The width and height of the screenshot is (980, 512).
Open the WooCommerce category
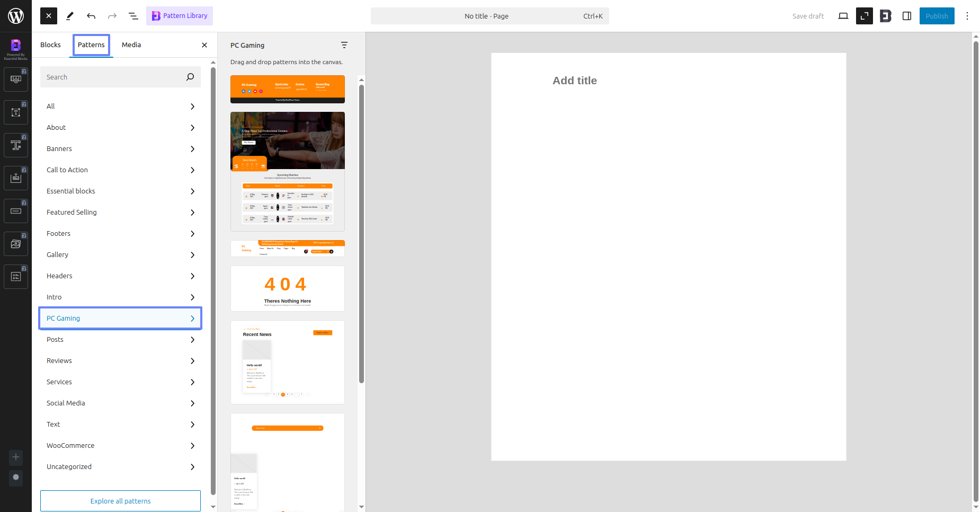pyautogui.click(x=120, y=446)
